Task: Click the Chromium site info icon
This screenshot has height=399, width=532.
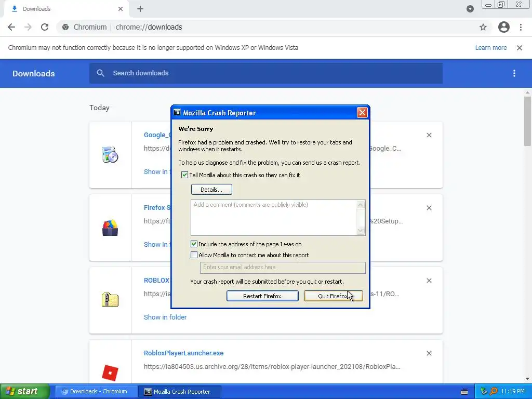Action: point(65,27)
